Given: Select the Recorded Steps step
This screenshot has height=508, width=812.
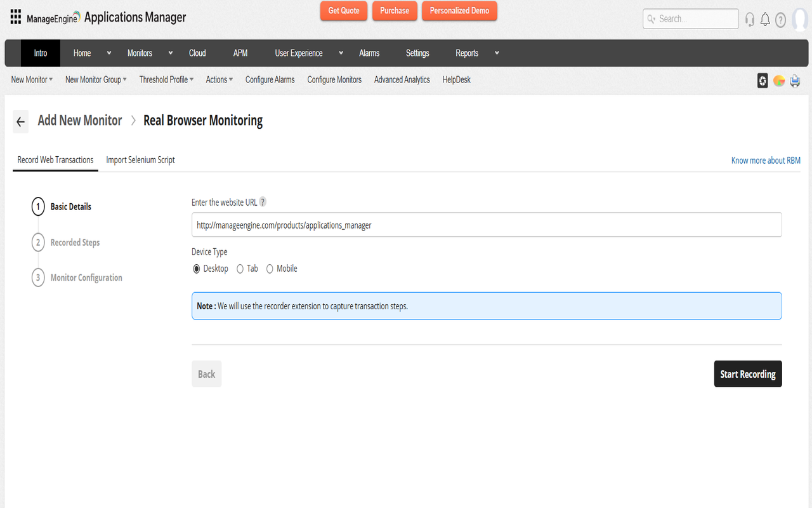Looking at the screenshot, I should [65, 243].
